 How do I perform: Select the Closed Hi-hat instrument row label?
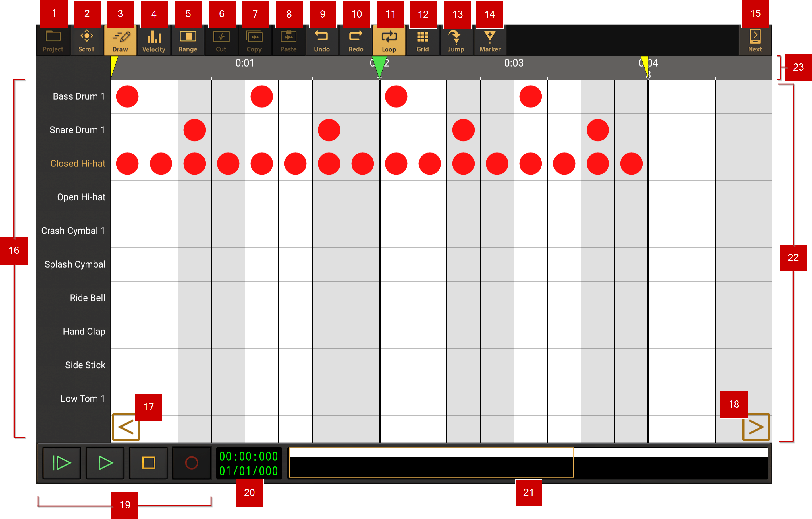(x=78, y=163)
